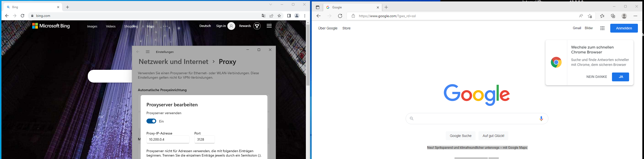Select the Bing tab in Chrome
Screen dimensions: 644x159
[33, 7]
